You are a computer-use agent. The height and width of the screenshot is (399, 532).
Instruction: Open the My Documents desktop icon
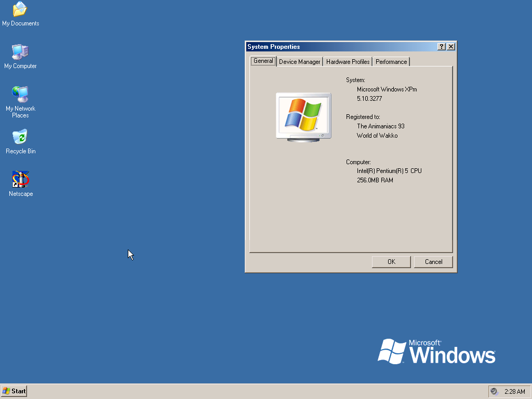(20, 14)
